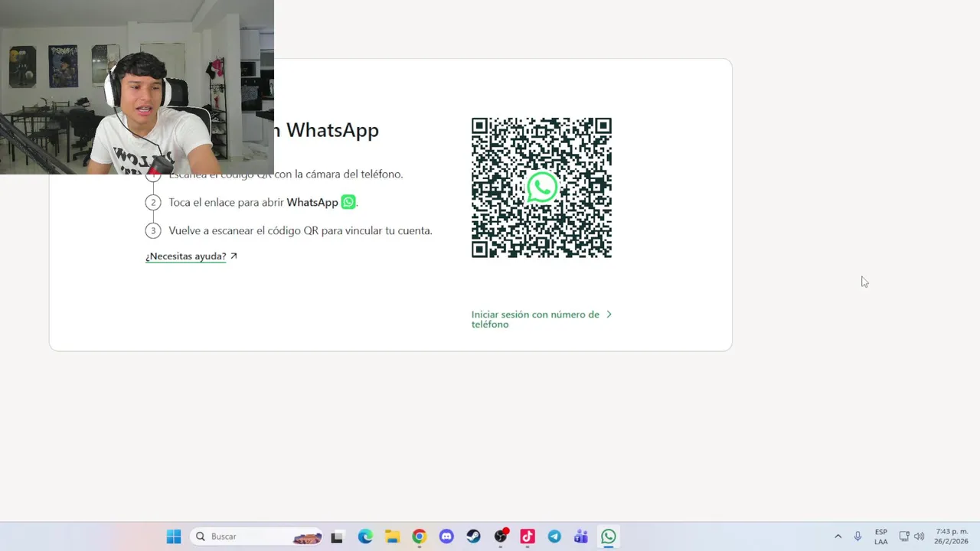Open Telegram from the taskbar
980x551 pixels.
[554, 536]
